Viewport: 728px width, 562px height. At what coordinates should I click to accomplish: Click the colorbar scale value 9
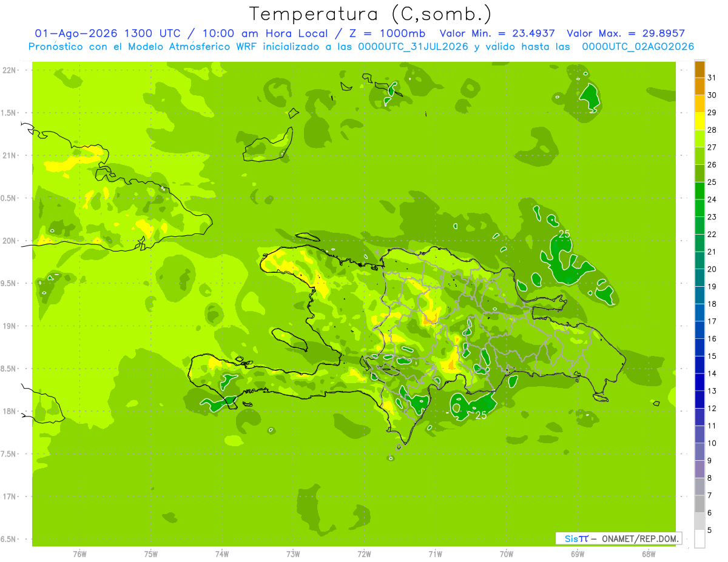point(710,461)
